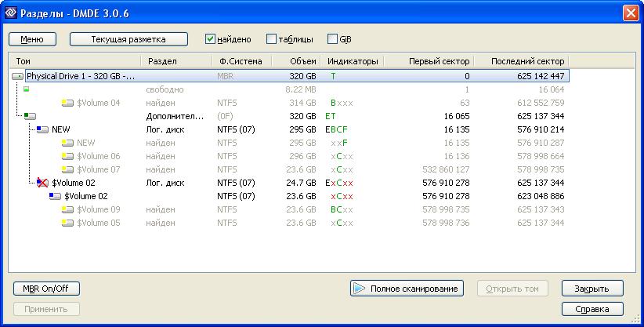644x327 pixels.
Task: Toggle the GiB units checkbox
Action: click(x=332, y=38)
